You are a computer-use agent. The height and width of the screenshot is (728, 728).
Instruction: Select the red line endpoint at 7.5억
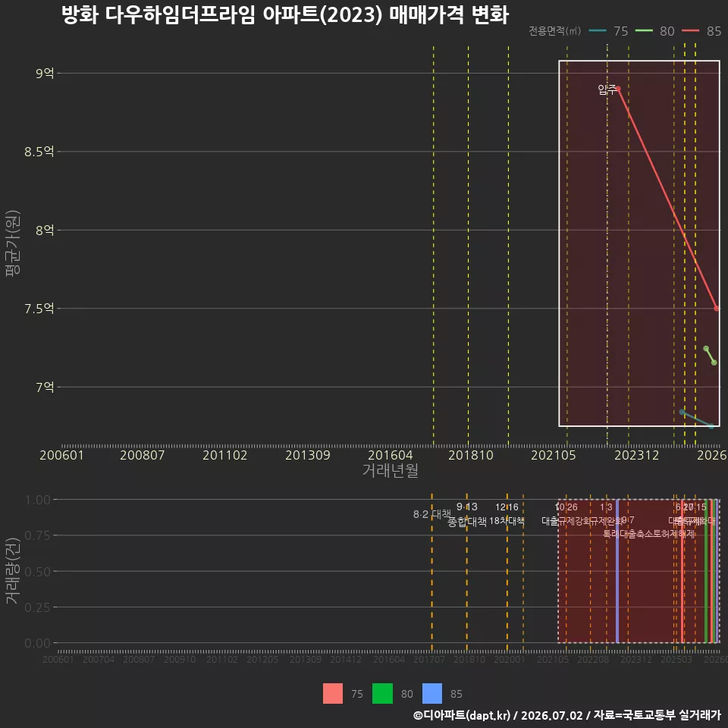[x=717, y=309]
